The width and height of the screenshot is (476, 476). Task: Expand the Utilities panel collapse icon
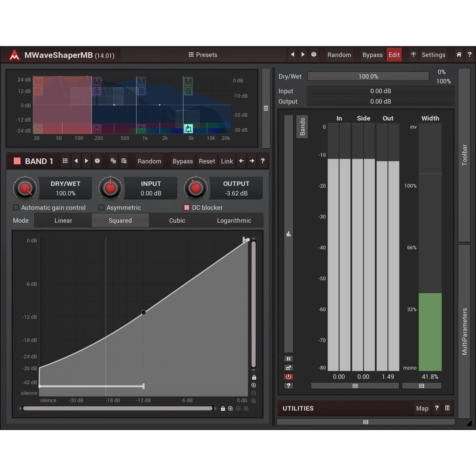coord(447,408)
